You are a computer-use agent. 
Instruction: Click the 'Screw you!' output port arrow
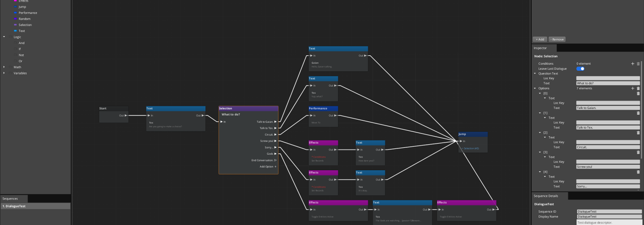click(x=275, y=141)
